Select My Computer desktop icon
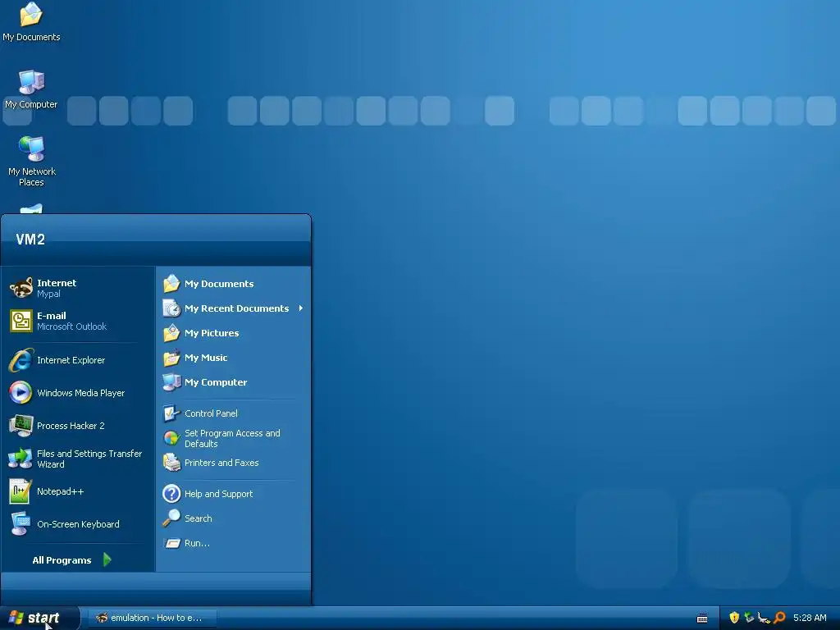Viewport: 840px width, 630px height. pyautogui.click(x=31, y=90)
